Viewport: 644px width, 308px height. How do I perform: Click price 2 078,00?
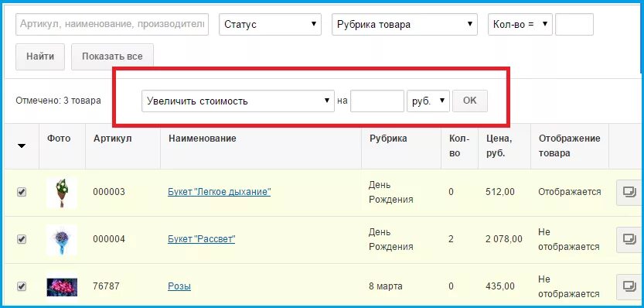[504, 239]
